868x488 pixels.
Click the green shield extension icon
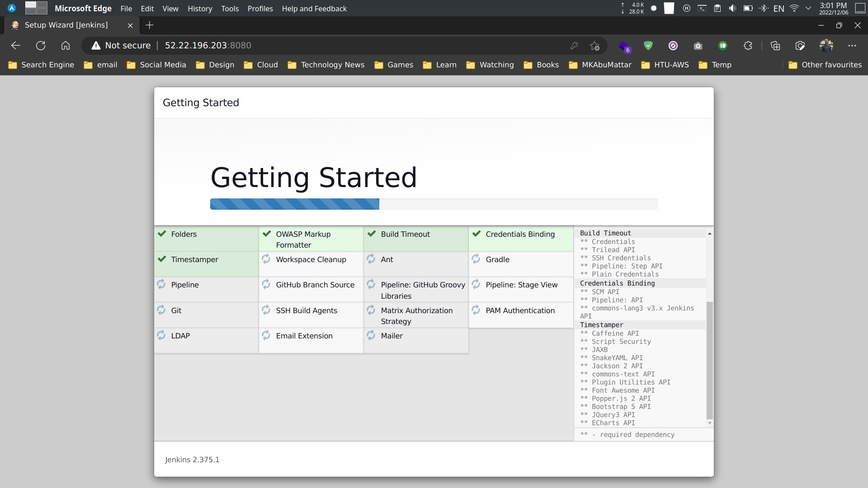(x=648, y=46)
